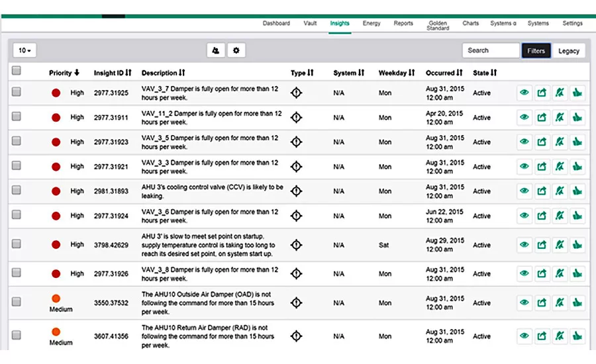
Task: Sort table by Priority column
Action: pyautogui.click(x=64, y=73)
